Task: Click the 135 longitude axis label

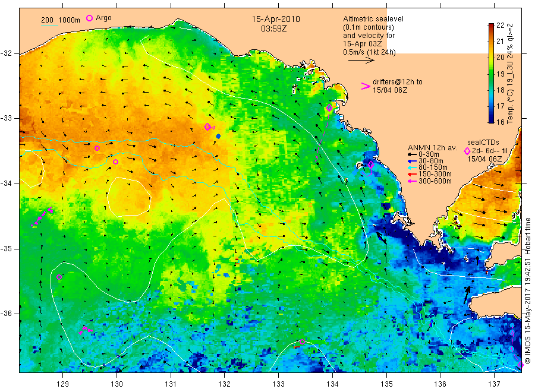Action: coord(386,384)
